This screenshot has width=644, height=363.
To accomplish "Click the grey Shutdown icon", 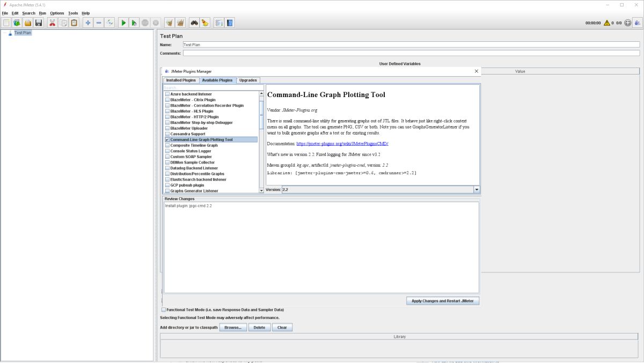I will click(156, 23).
